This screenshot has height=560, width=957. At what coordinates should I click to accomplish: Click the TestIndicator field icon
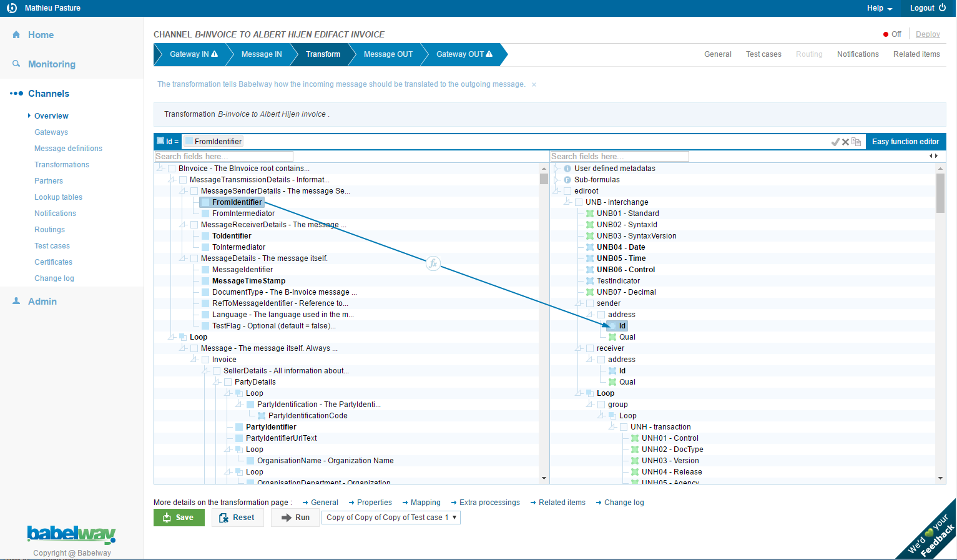point(590,281)
